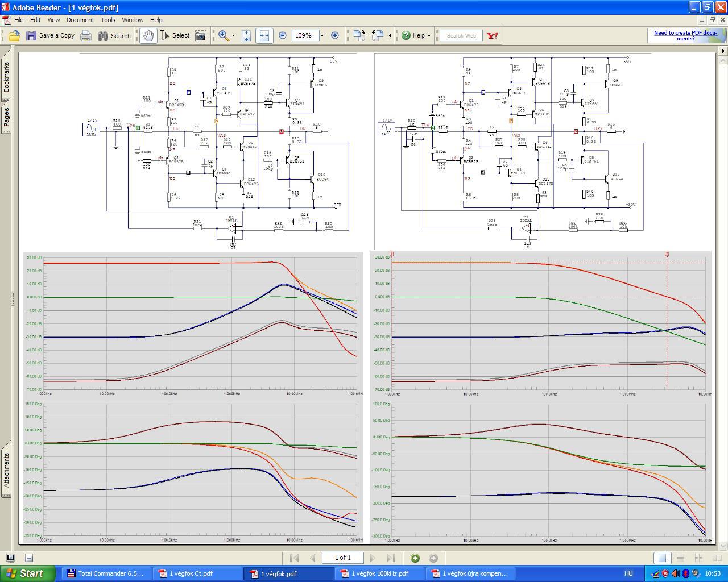Screen dimensions: 728x582
Task: Zoom in with the plus button
Action: 335,35
